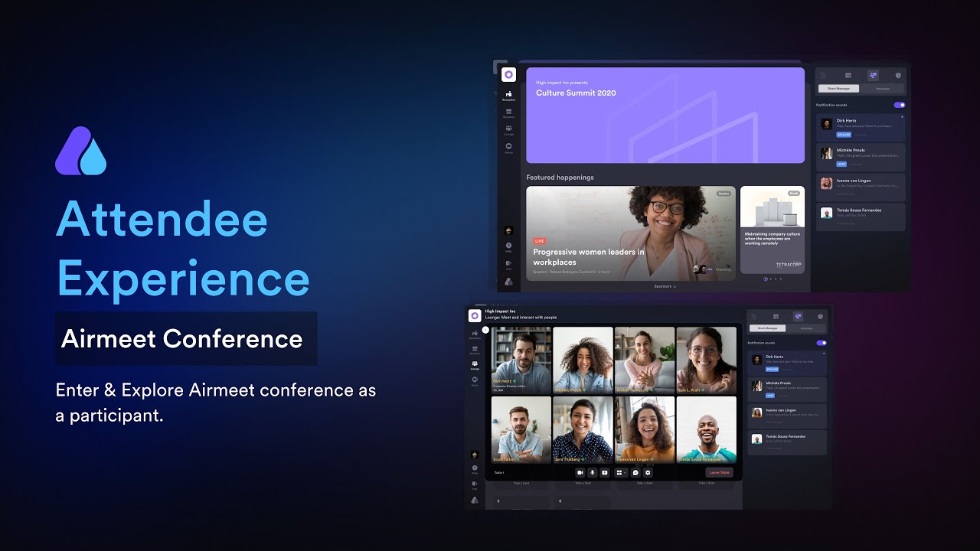Expand the Sponsors section below featured happenings
Screen dimensions: 980x551
pos(664,286)
